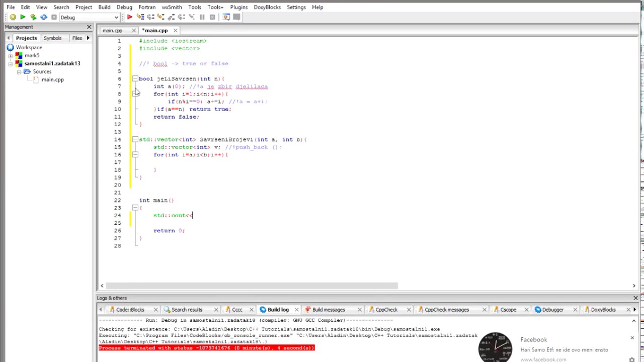Switch to Files tab in Management

[x=77, y=38]
